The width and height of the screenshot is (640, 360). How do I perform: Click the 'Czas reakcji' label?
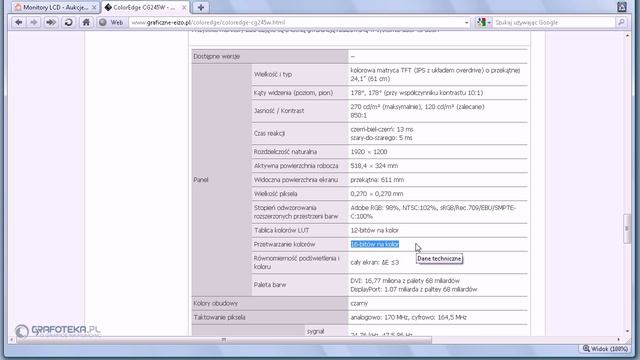(269, 133)
